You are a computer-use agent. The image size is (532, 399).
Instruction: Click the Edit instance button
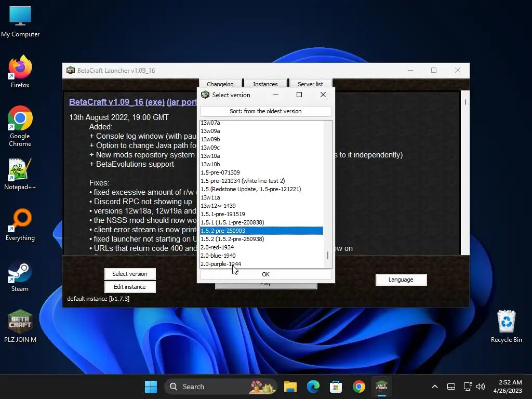click(130, 287)
